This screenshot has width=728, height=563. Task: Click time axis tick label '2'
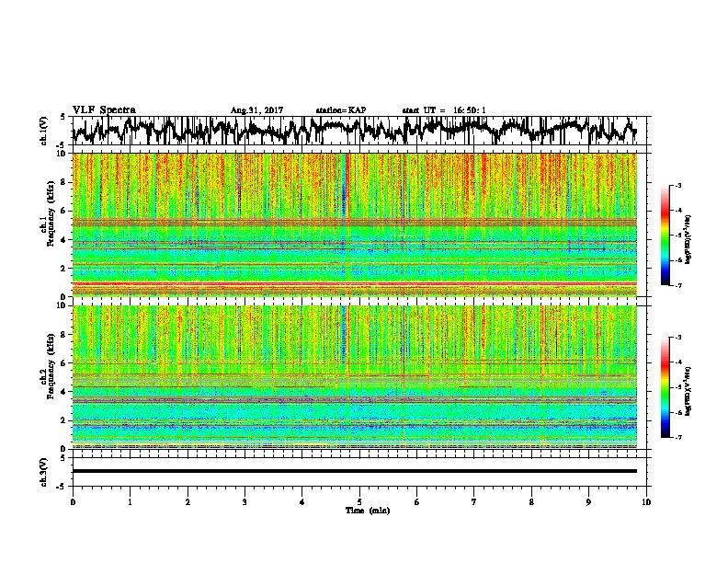pos(188,502)
